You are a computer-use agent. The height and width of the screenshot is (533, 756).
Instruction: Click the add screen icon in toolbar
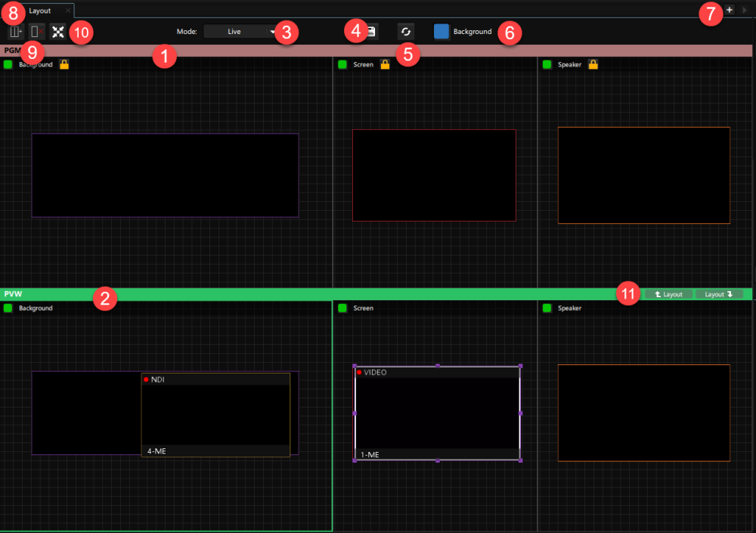pos(17,32)
